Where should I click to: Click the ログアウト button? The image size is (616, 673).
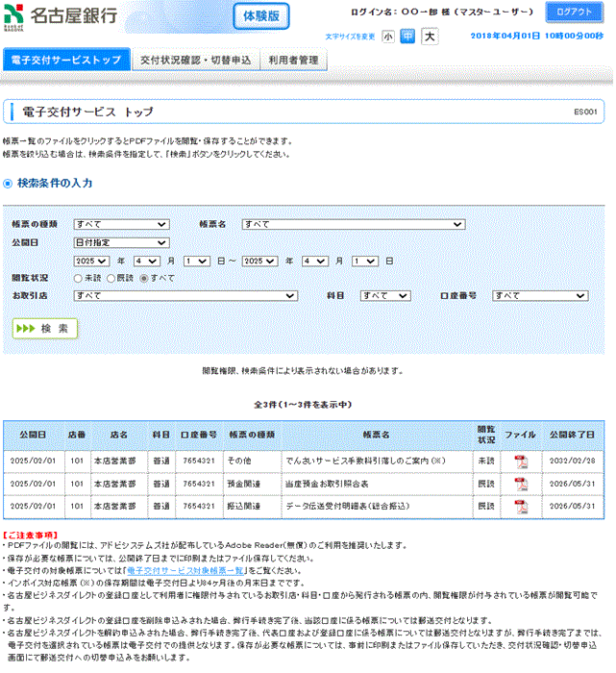coord(574,12)
